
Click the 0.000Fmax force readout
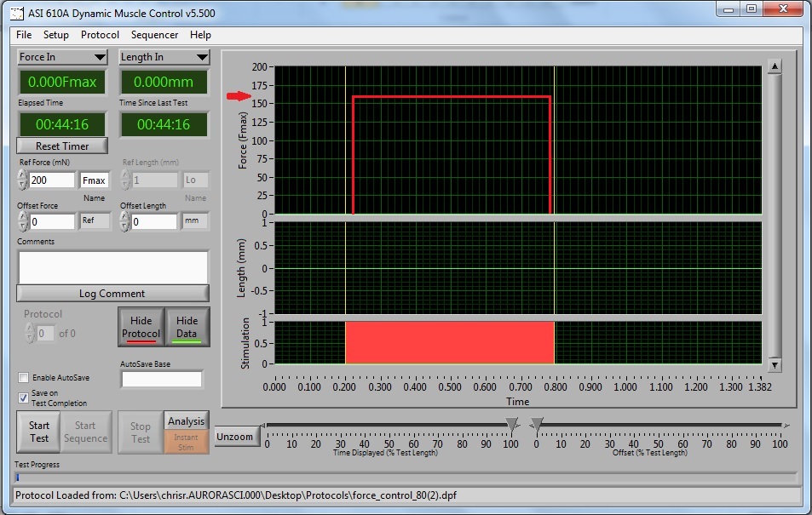pos(62,82)
